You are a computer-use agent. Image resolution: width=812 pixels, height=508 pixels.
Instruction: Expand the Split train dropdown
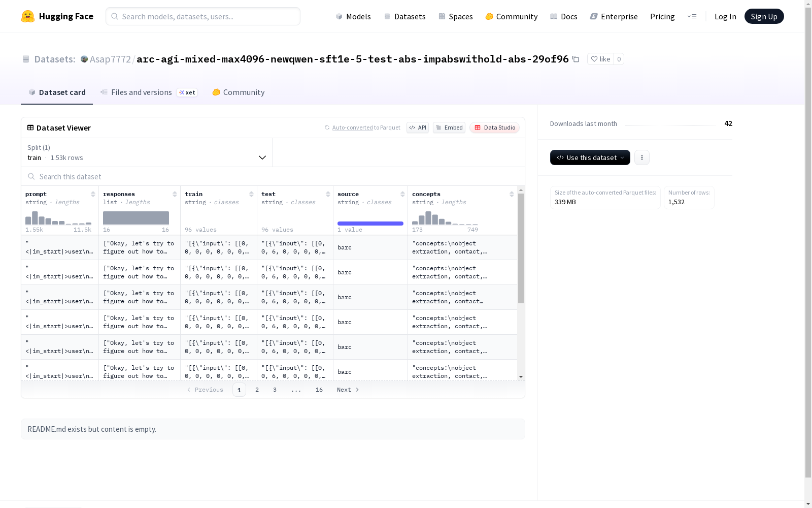(x=147, y=152)
